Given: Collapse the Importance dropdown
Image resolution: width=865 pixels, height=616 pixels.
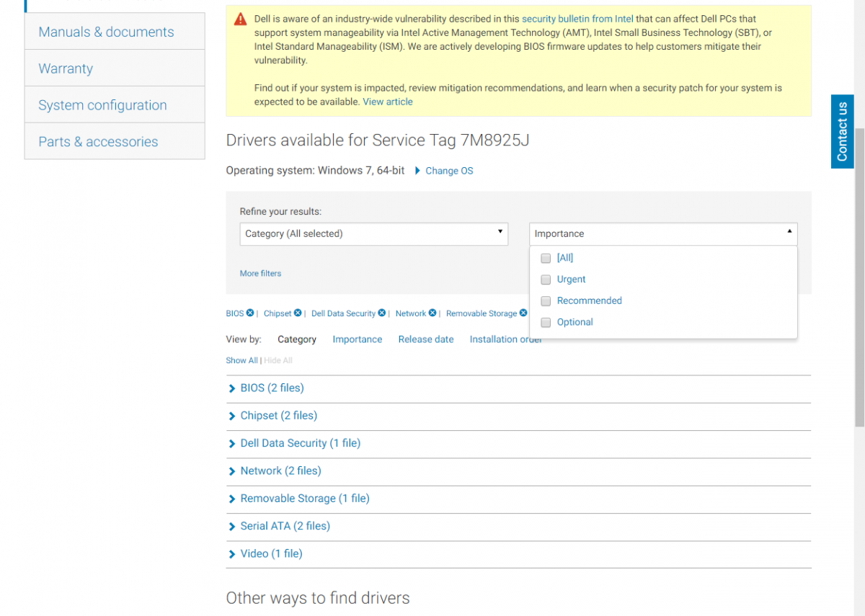Looking at the screenshot, I should (x=663, y=233).
